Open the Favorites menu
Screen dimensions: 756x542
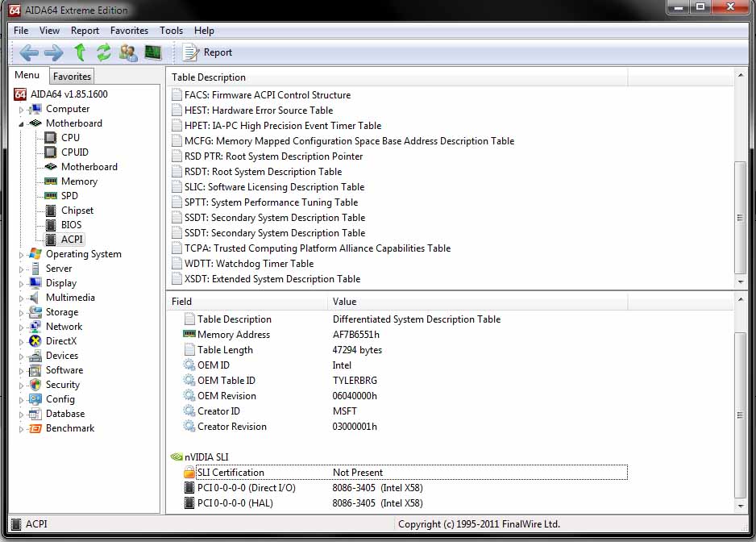[x=129, y=31]
